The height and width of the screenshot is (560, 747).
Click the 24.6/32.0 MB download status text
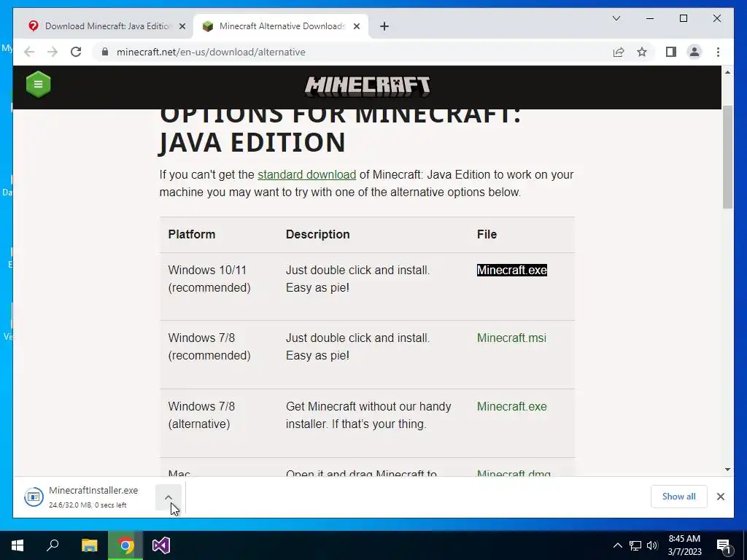click(88, 505)
